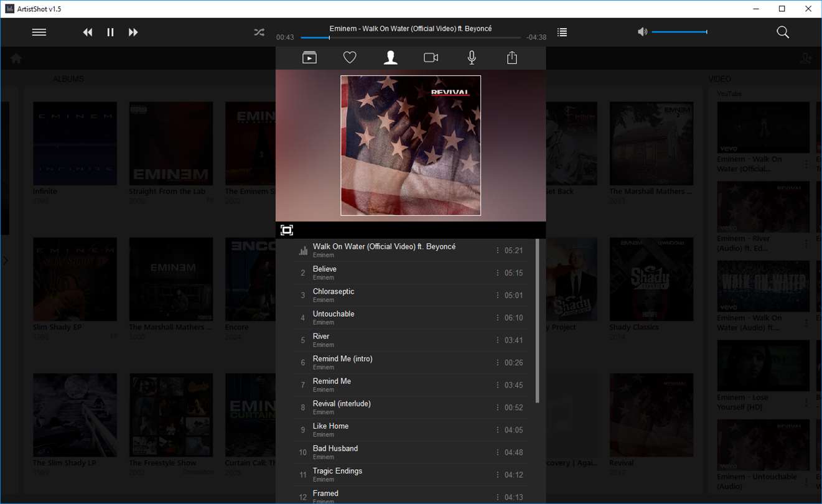
Task: Click the remaining time -04:38
Action: 536,37
